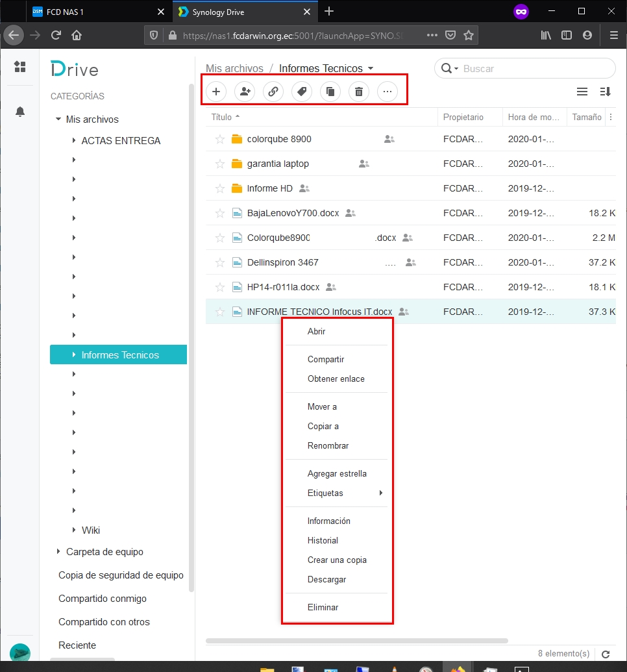The height and width of the screenshot is (672, 627).
Task: Click the copy icon in the toolbar
Action: (x=330, y=92)
